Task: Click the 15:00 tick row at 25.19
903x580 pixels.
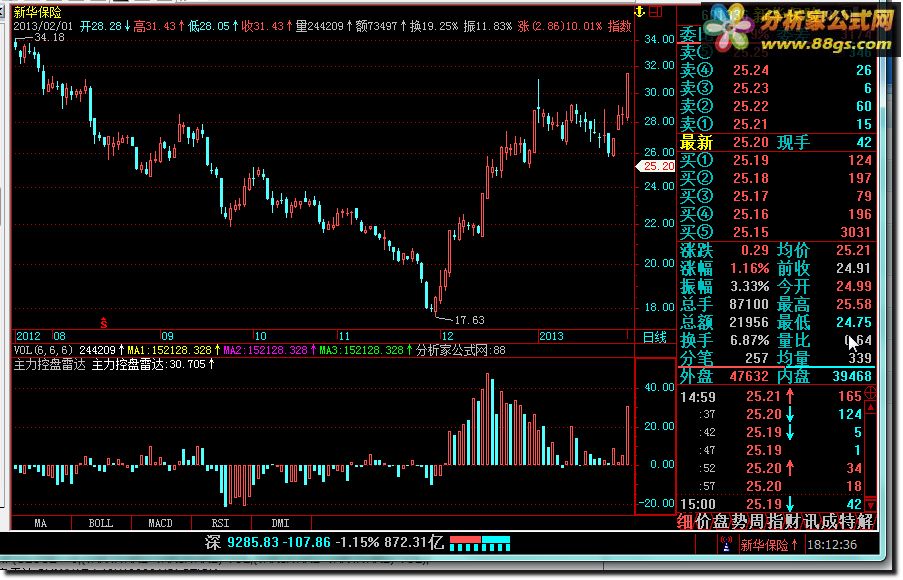Action: tap(771, 505)
